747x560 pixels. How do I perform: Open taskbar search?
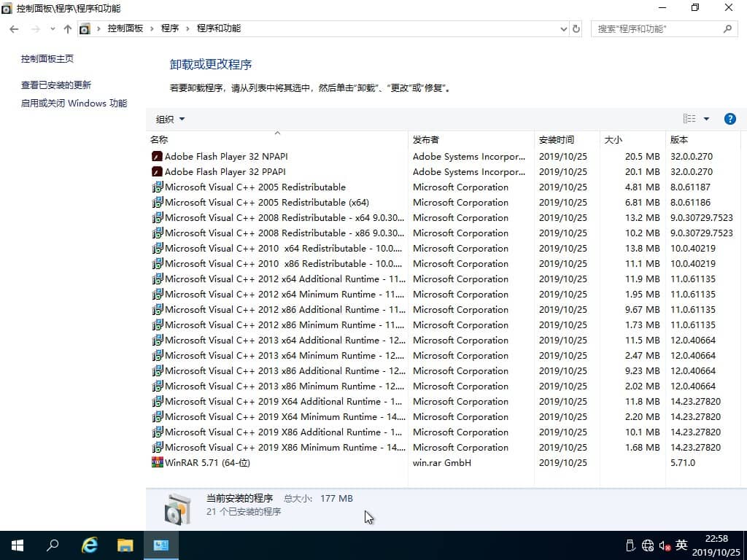[53, 545]
